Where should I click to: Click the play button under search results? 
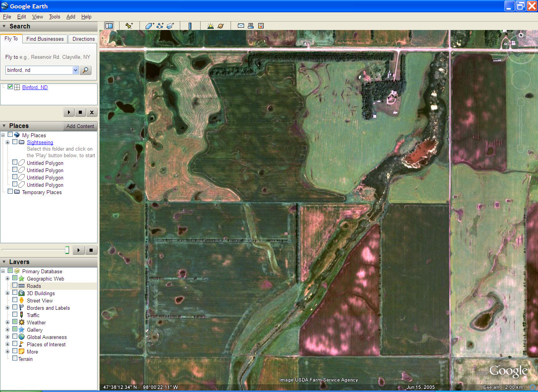click(69, 112)
